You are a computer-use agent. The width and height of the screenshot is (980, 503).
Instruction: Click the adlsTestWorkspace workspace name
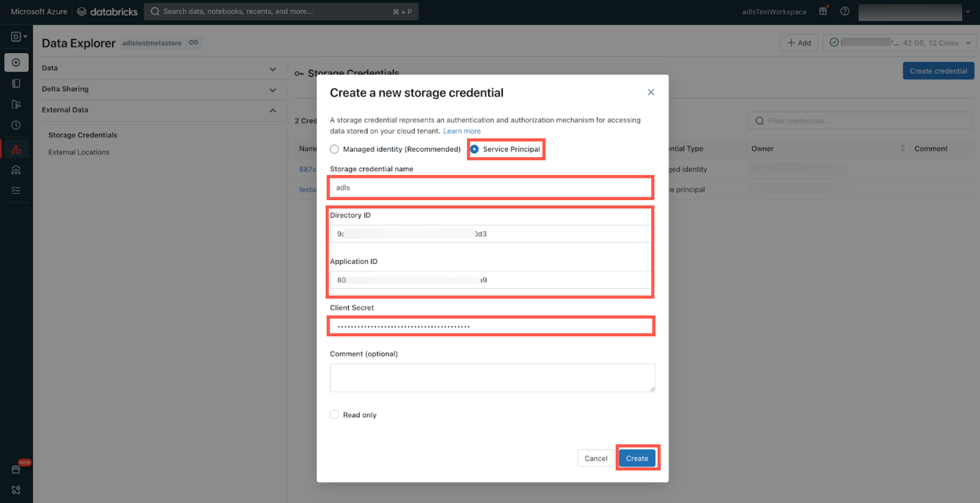pos(774,12)
